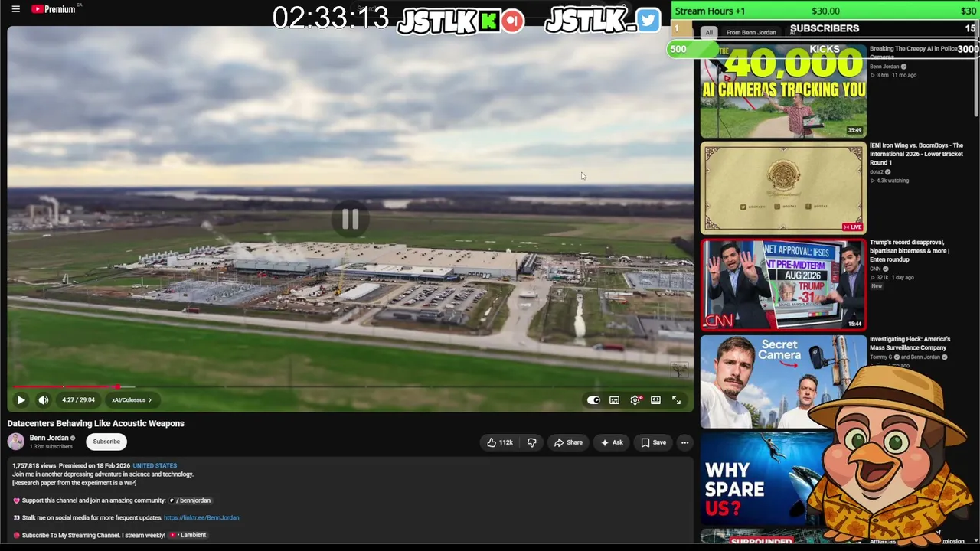980x551 pixels.
Task: Dislike the video with thumbs-down
Action: [x=531, y=442]
